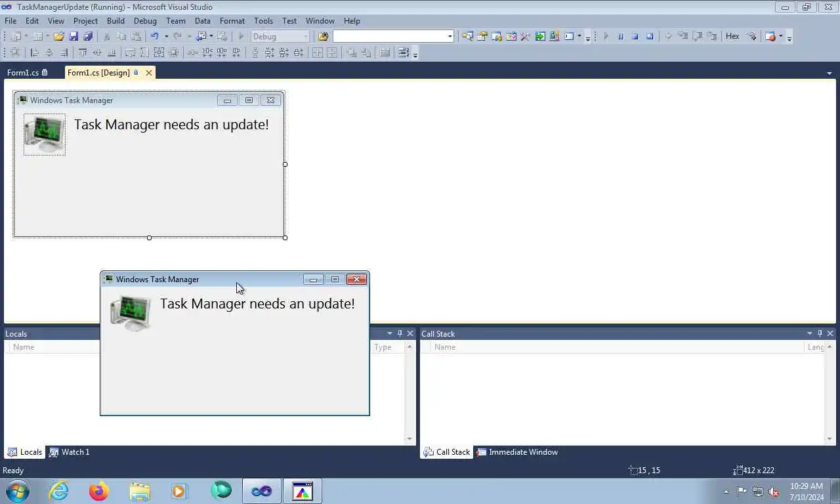This screenshot has width=840, height=504.
Task: Click the New Project toolbar icon
Action: pyautogui.click(x=16, y=37)
